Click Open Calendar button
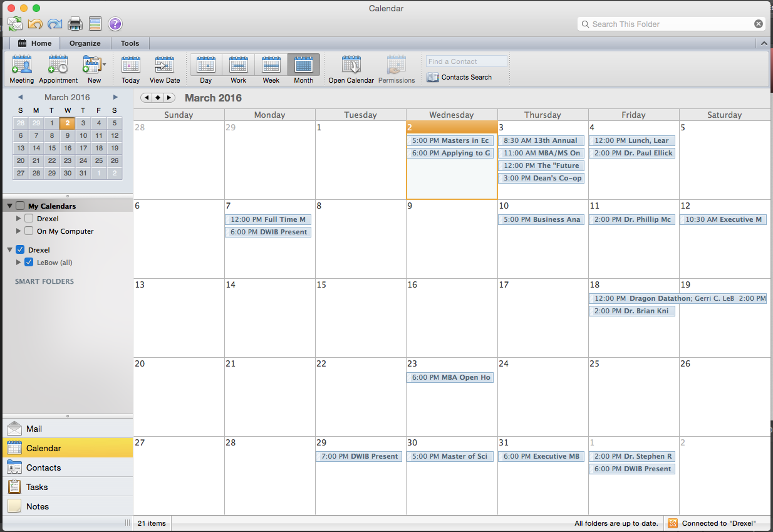 pyautogui.click(x=351, y=69)
